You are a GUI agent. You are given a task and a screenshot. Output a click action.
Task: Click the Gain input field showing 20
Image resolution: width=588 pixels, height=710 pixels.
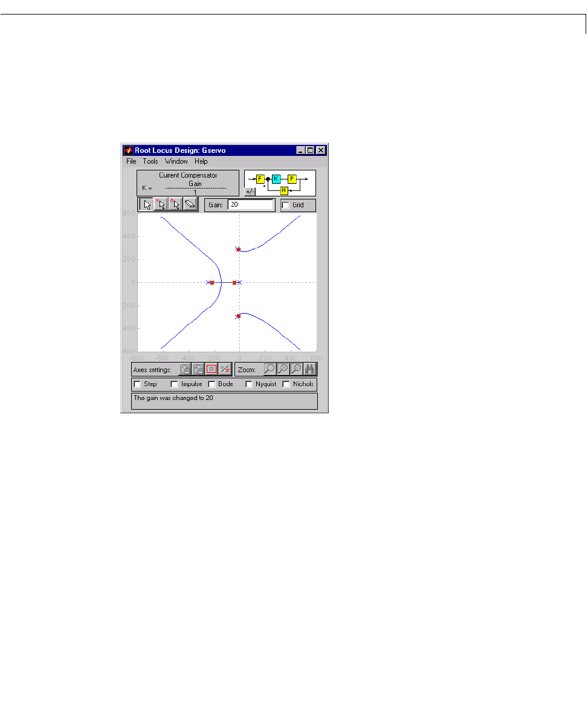point(251,205)
